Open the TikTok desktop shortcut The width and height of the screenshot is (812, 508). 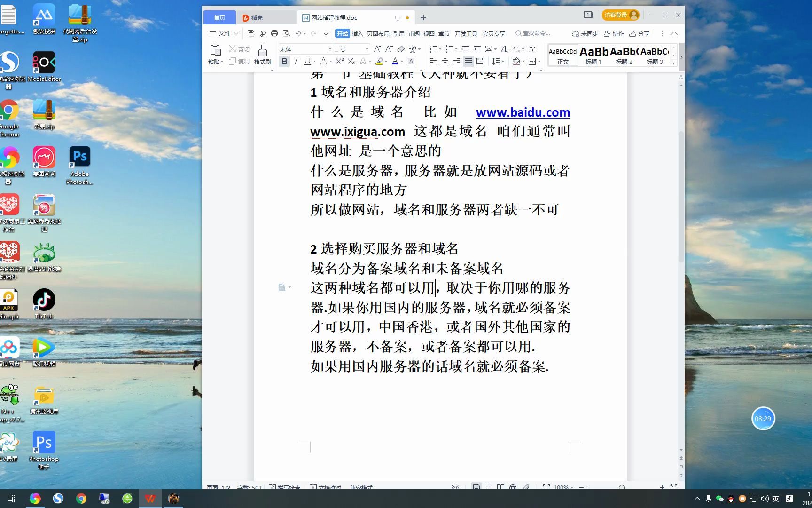tap(44, 304)
